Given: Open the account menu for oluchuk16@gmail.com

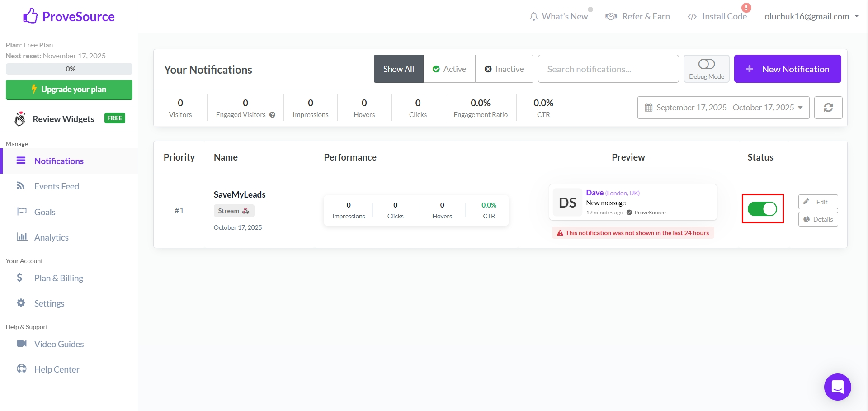Looking at the screenshot, I should pyautogui.click(x=811, y=16).
